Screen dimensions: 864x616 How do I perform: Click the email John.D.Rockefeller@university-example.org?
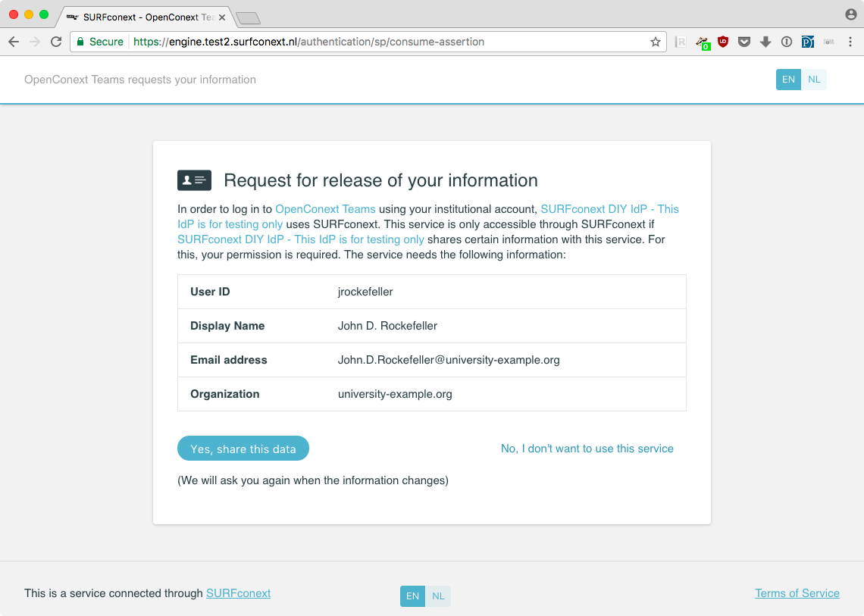[x=449, y=361]
